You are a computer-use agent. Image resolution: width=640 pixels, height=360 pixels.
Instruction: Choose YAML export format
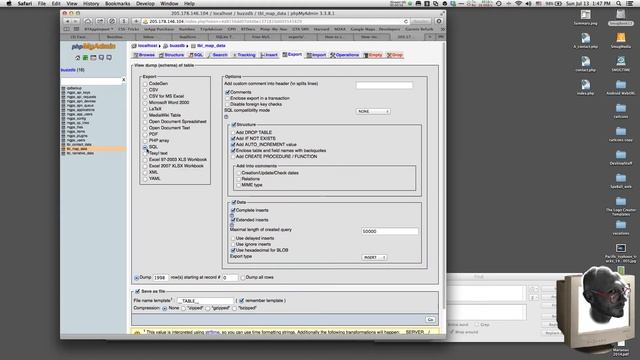(145, 179)
